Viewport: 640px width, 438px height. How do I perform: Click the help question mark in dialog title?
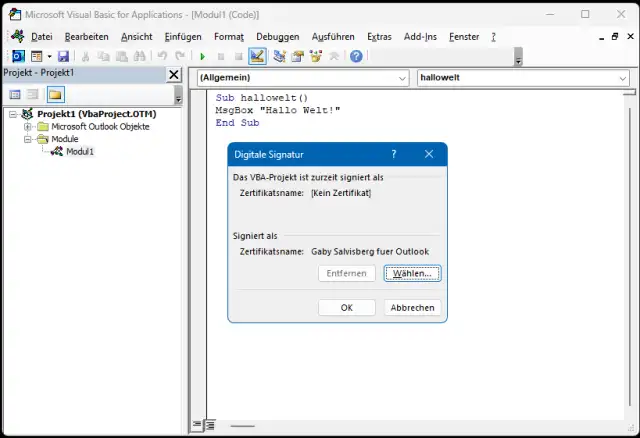[394, 155]
